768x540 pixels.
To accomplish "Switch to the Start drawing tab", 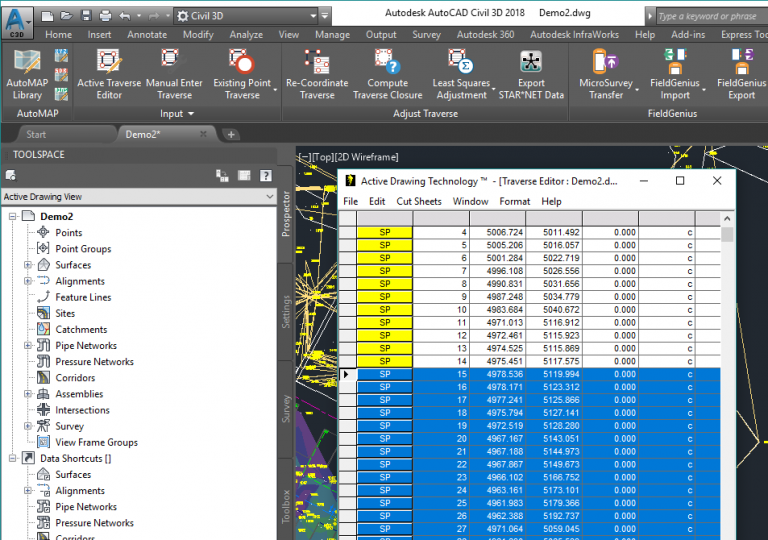I will coord(36,134).
